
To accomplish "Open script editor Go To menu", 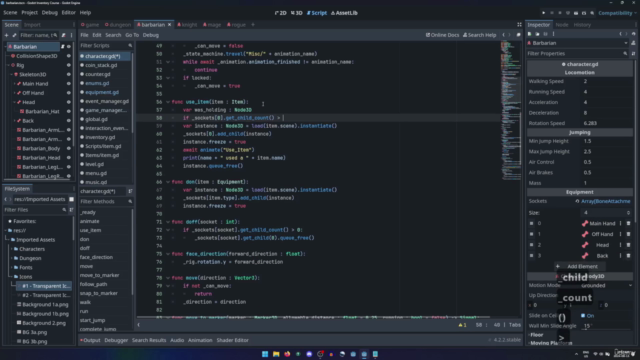I will (x=132, y=35).
